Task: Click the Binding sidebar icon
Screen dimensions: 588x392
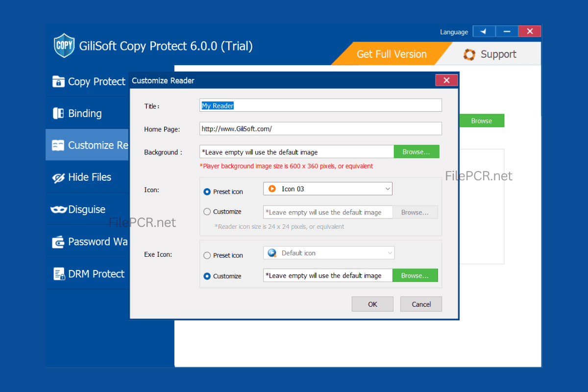Action: pos(58,113)
